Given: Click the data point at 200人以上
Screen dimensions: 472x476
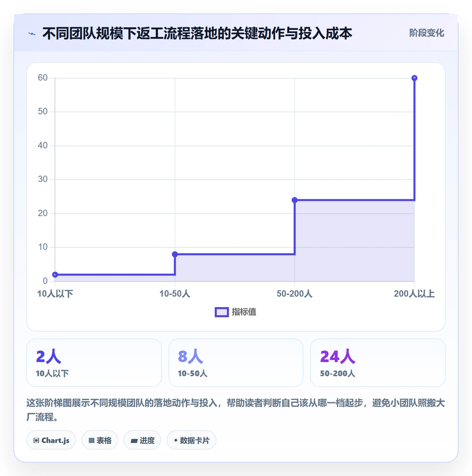Looking at the screenshot, I should 414,78.
